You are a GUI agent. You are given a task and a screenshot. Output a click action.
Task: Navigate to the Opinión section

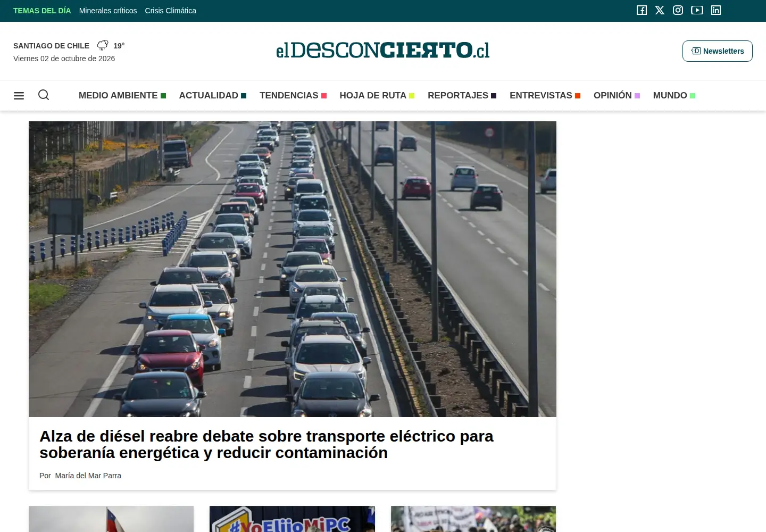tap(617, 95)
